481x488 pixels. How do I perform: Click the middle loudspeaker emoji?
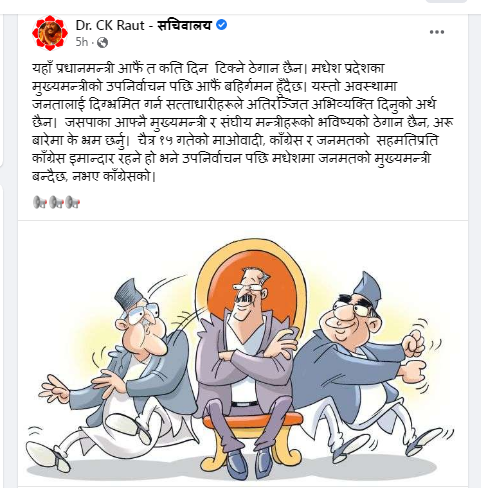[56, 202]
